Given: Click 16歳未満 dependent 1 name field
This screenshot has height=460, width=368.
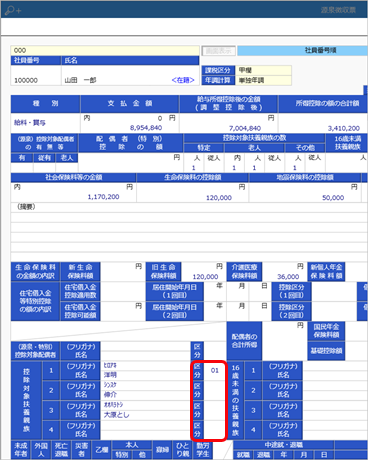Looking at the screenshot, I should click(x=335, y=370).
